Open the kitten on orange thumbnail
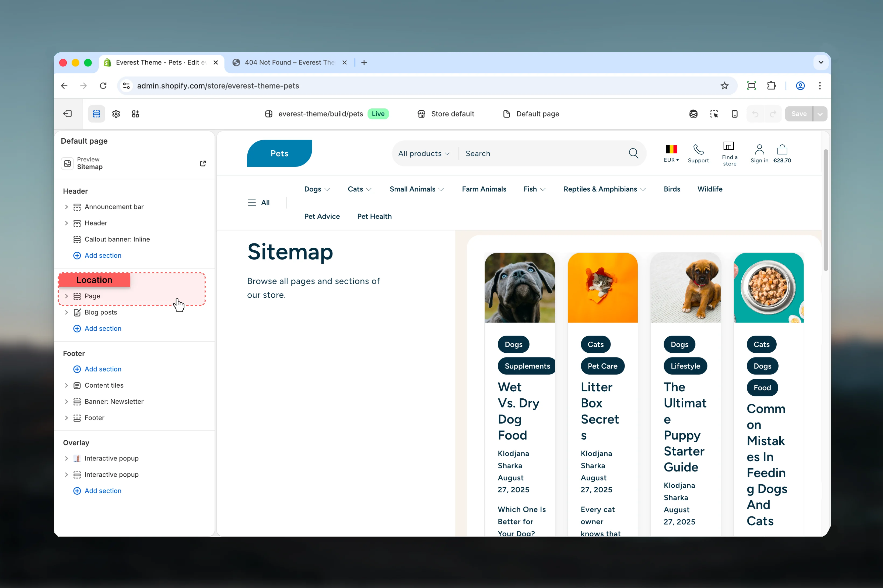 pyautogui.click(x=602, y=288)
